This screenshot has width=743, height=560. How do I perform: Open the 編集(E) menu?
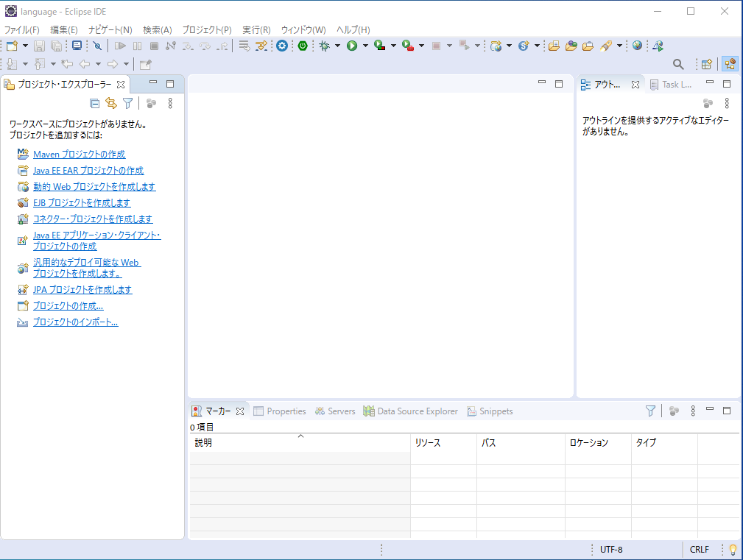click(64, 30)
